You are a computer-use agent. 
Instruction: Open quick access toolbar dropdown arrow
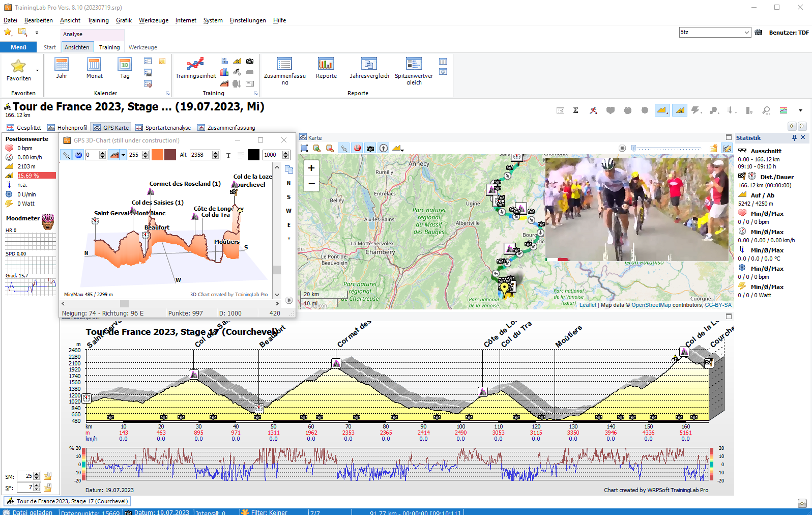point(37,33)
